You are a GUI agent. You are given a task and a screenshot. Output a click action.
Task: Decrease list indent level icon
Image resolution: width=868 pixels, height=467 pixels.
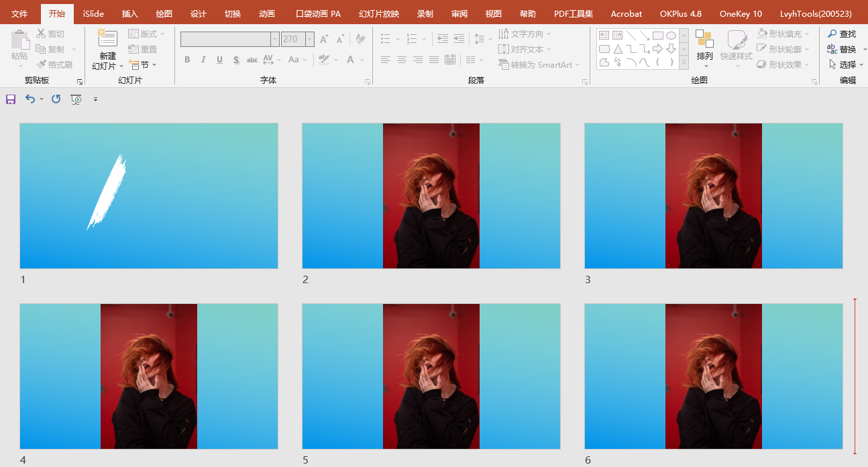coord(443,40)
